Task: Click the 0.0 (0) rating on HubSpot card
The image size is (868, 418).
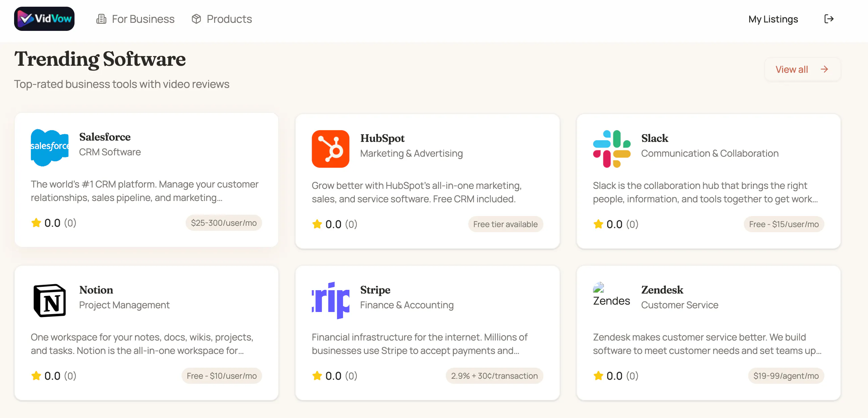Action: coord(335,224)
